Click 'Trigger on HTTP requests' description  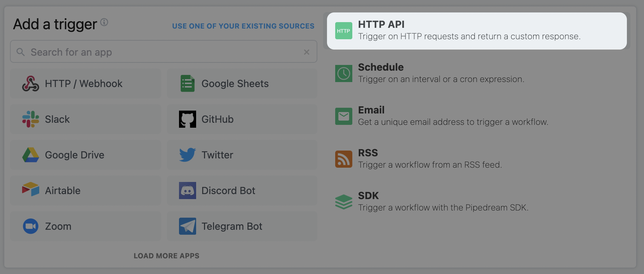pos(469,36)
